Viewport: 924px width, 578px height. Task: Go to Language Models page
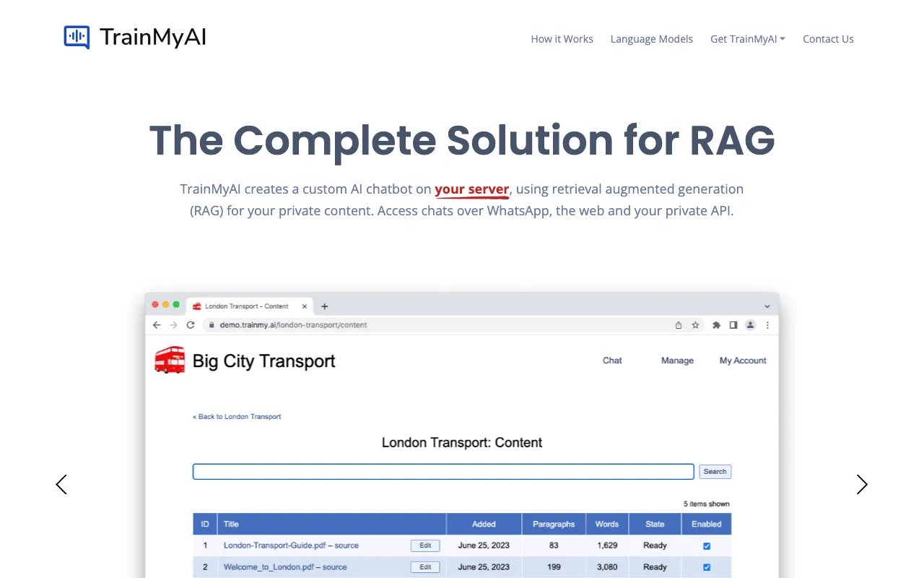651,39
